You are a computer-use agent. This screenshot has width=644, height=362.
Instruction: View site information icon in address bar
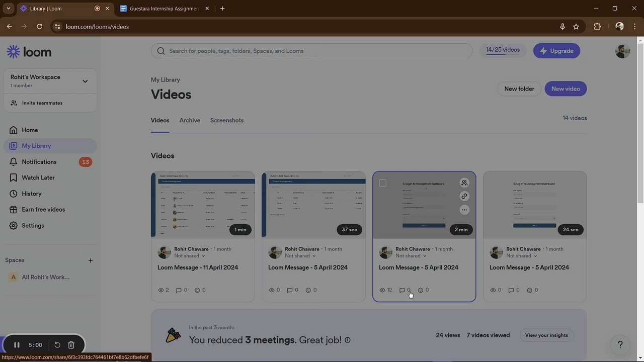tap(57, 27)
